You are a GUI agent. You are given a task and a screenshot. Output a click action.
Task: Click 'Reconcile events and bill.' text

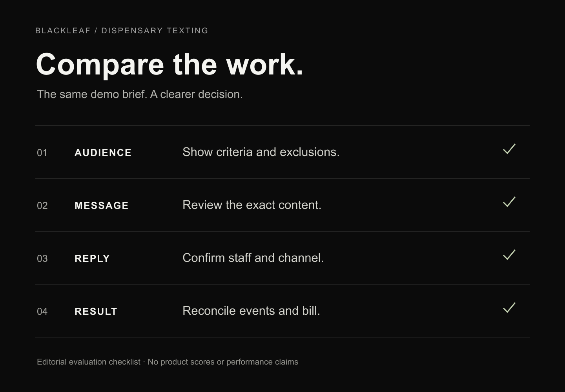pyautogui.click(x=251, y=311)
